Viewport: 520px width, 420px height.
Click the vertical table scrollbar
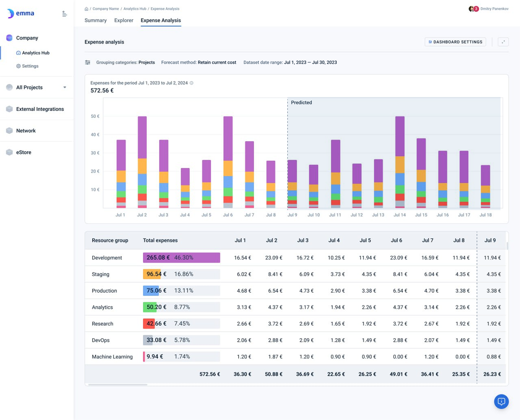tap(507, 246)
